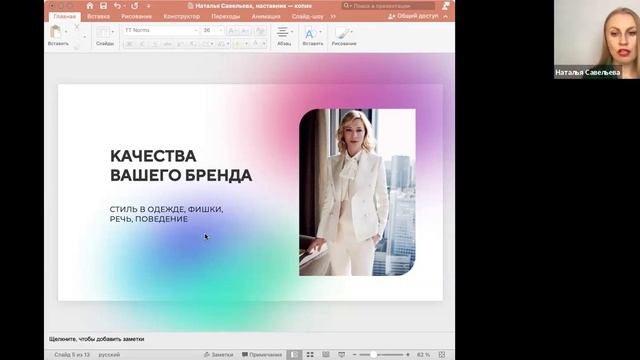The height and width of the screenshot is (360, 640).
Task: Toggle subscript formatting
Action: (x=193, y=44)
